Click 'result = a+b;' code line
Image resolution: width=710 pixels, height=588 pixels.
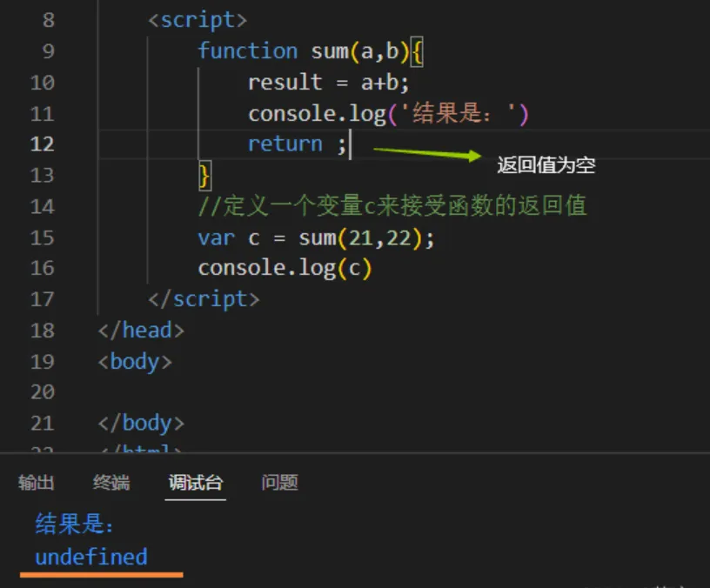(328, 83)
